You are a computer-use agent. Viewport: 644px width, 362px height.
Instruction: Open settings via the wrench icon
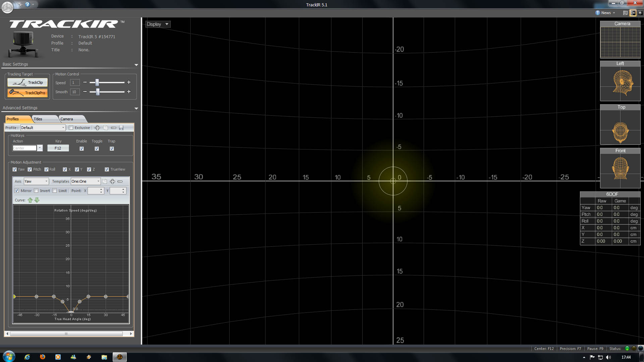20,4
